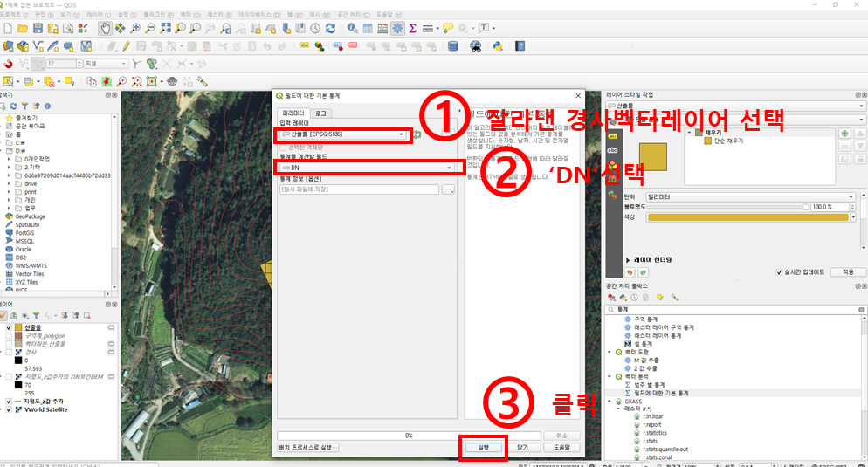Open the 플러그인 menu
The image size is (868, 467).
[158, 15]
